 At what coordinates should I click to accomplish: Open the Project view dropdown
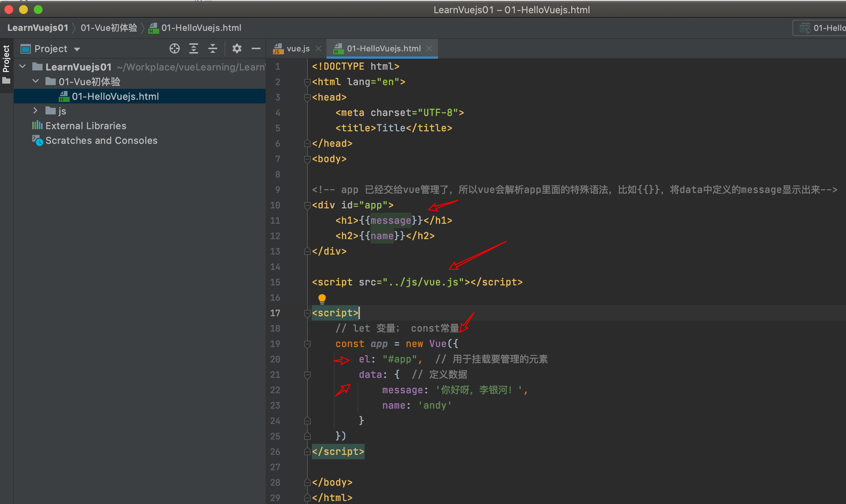[x=77, y=49]
